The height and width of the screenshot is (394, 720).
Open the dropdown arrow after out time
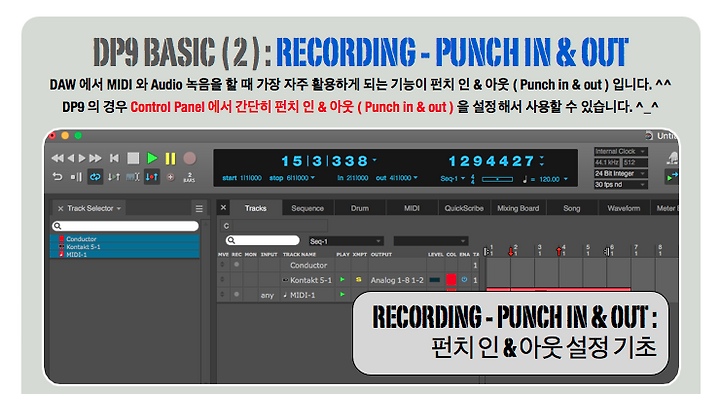(x=416, y=178)
